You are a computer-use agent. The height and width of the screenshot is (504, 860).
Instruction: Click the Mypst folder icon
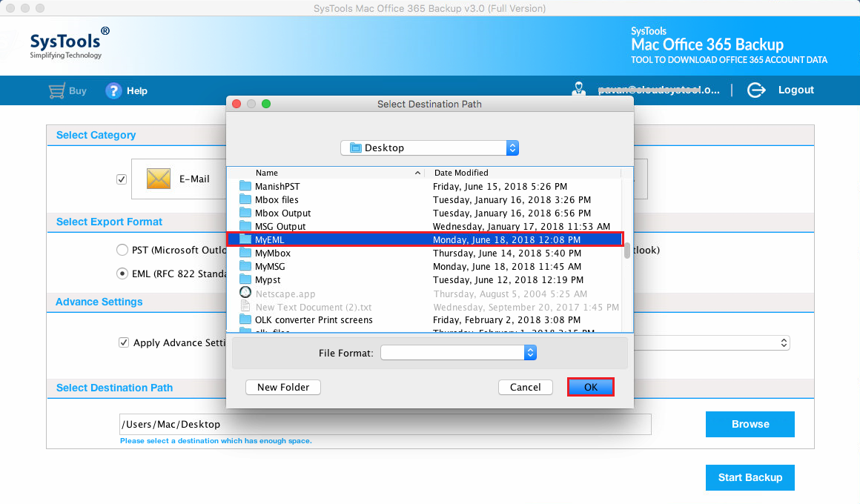click(245, 279)
